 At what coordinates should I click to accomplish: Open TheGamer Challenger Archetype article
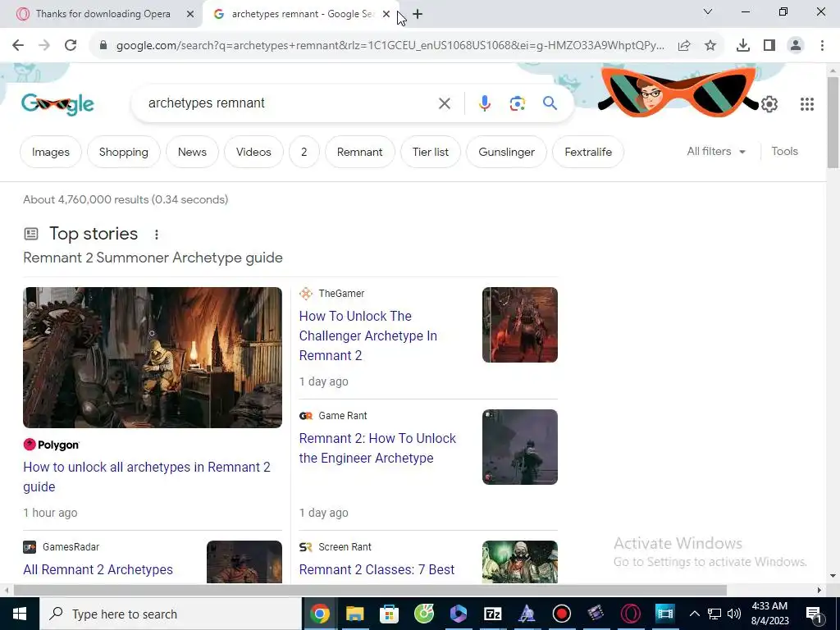click(x=368, y=336)
